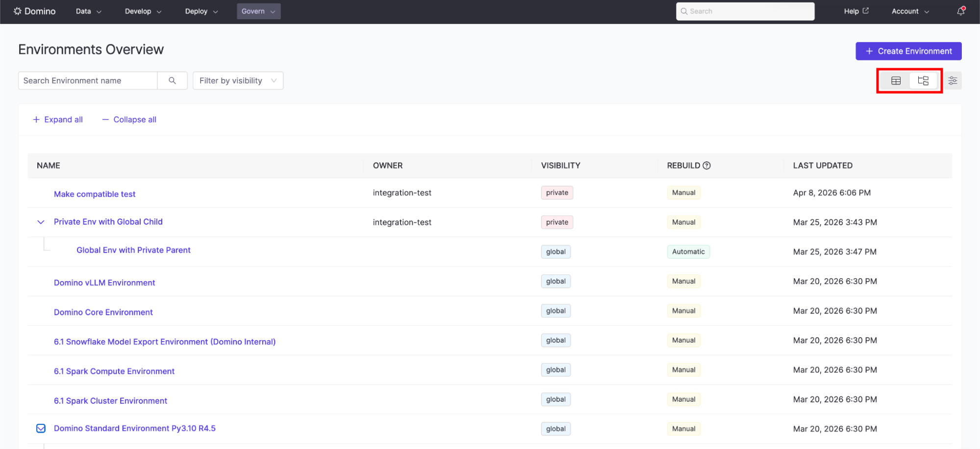Screen dimensions: 980x449
Task: Open the Data menu
Action: click(88, 11)
